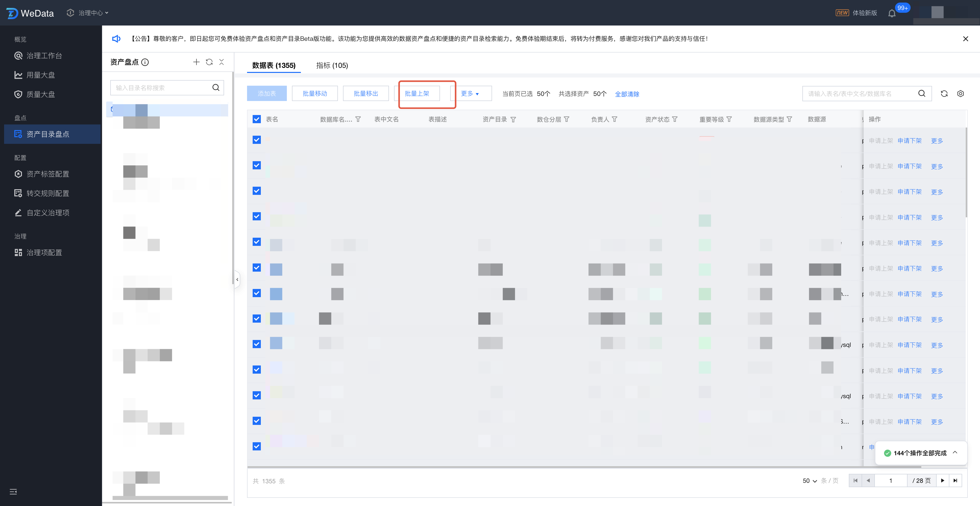
Task: Open the 更多 dropdown in the toolbar
Action: click(470, 94)
